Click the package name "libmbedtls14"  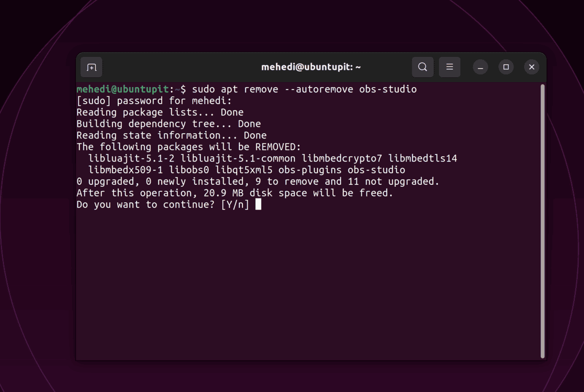(423, 159)
